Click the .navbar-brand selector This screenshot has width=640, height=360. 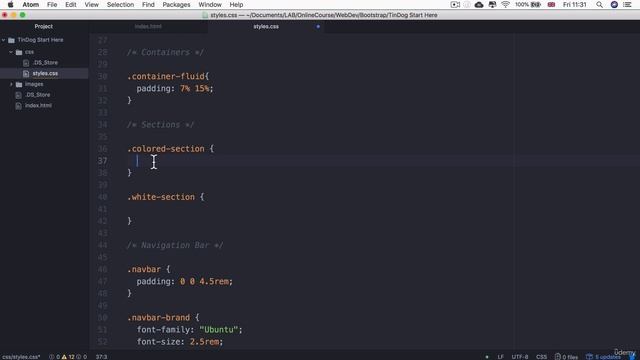[x=158, y=318]
